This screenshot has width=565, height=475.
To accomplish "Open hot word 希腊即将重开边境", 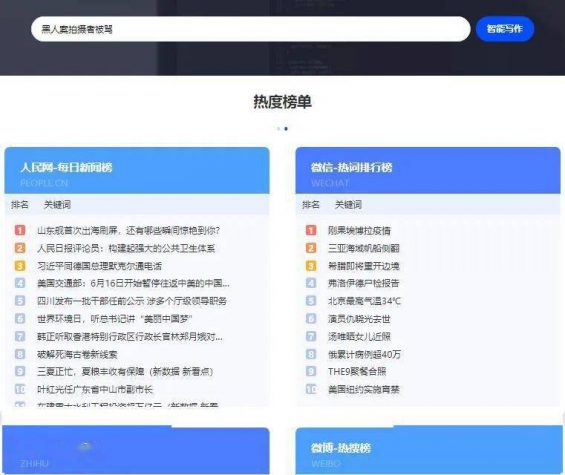I will (x=364, y=266).
